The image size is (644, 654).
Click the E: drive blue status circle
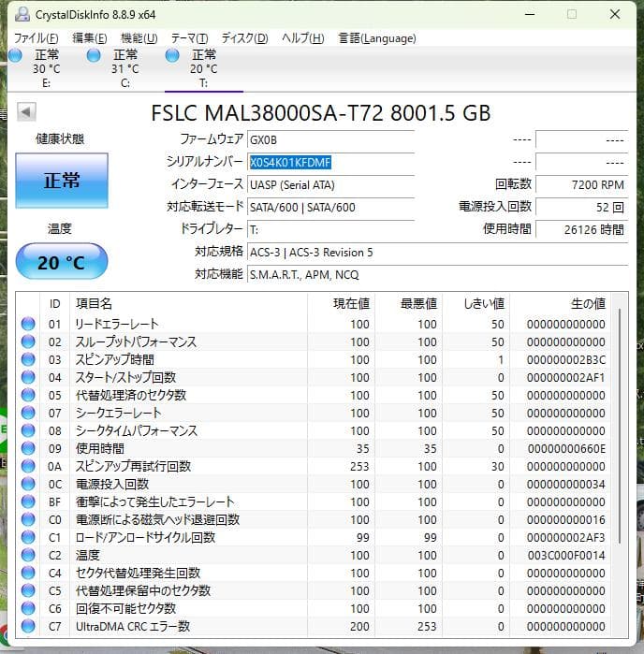[15, 55]
